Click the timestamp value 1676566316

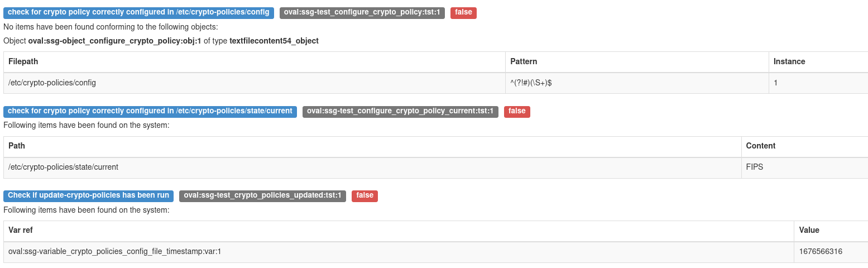pyautogui.click(x=821, y=251)
